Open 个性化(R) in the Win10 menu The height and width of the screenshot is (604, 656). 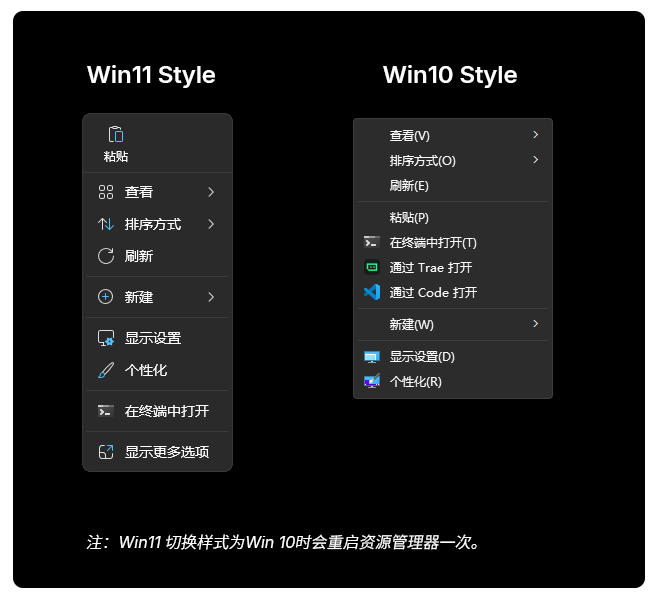pos(453,381)
